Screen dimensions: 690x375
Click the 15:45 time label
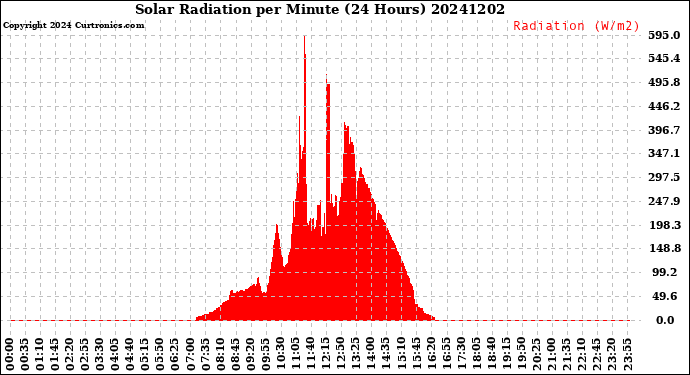(x=416, y=355)
